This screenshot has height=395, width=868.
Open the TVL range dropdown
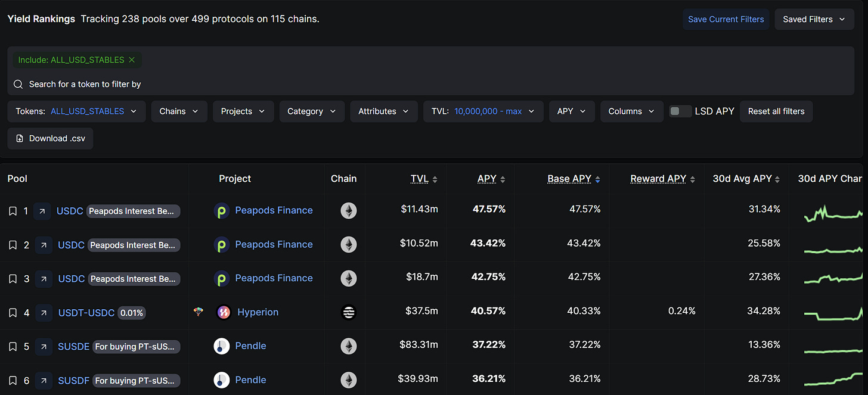coord(483,111)
